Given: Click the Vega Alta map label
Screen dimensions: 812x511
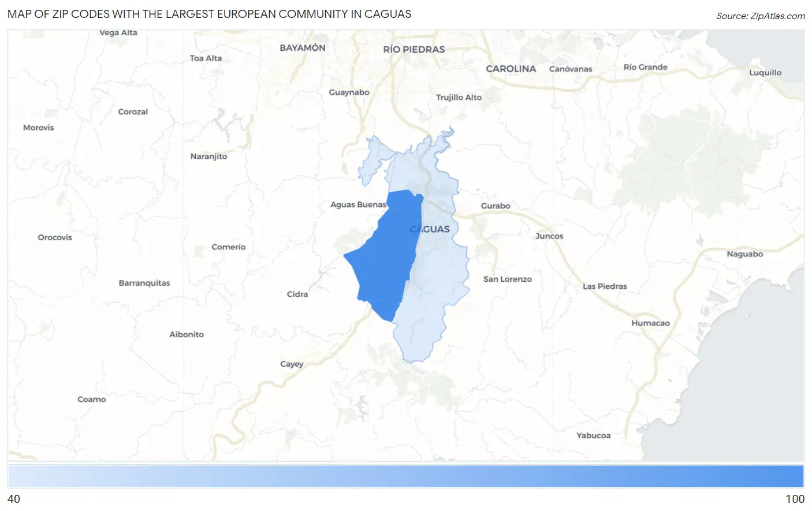Looking at the screenshot, I should click(x=118, y=33).
